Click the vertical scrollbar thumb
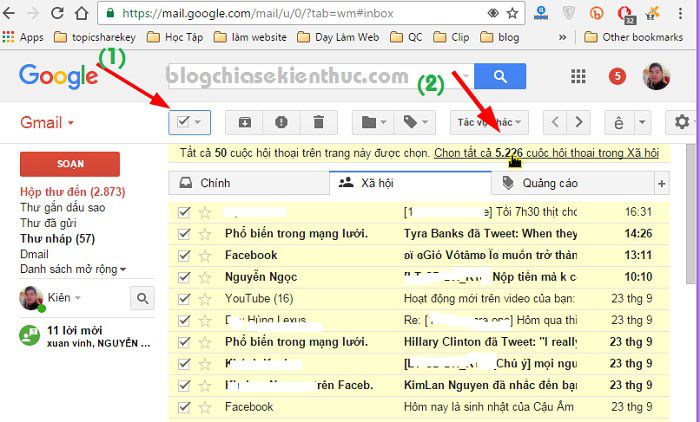This screenshot has height=422, width=700. tap(691, 213)
